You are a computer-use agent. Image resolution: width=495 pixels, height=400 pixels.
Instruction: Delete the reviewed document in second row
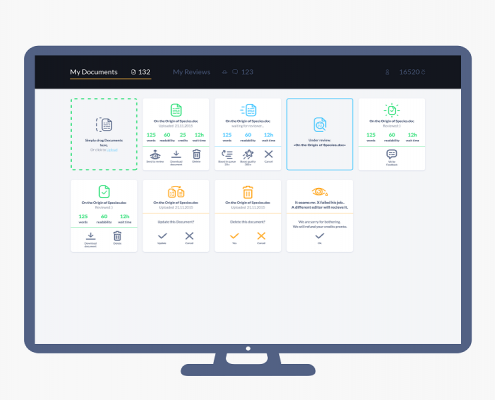pyautogui.click(x=117, y=238)
